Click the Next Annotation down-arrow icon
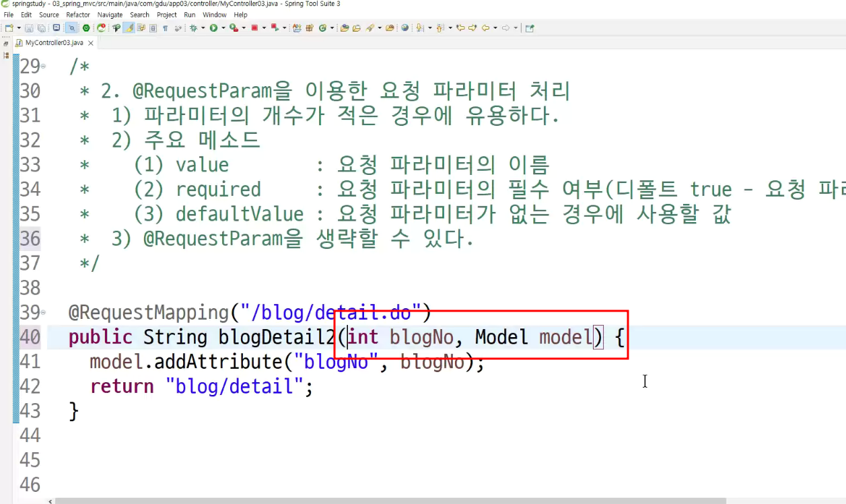This screenshot has height=504, width=846. click(x=420, y=28)
